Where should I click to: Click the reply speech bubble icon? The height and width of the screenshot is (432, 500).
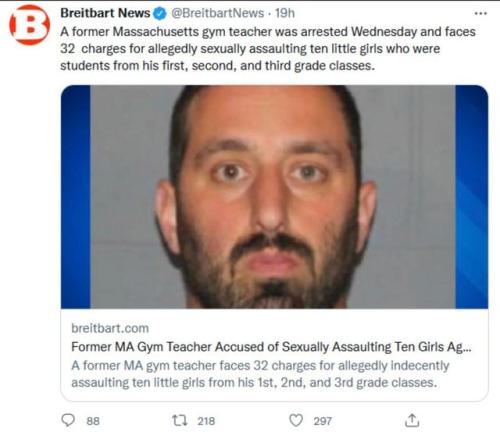tap(68, 420)
